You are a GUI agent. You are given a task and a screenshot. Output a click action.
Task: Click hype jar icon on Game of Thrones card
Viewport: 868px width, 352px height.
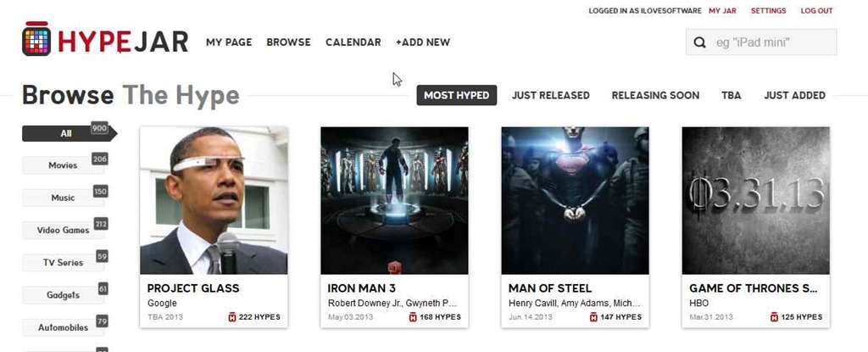[775, 317]
